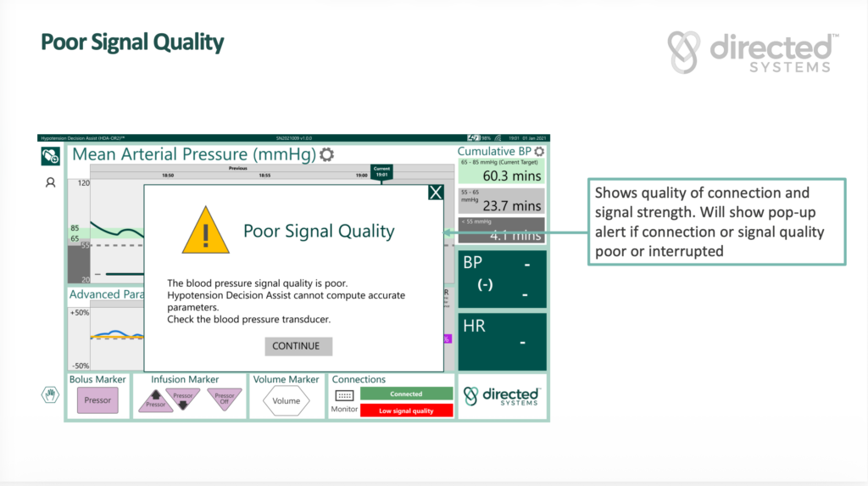Image resolution: width=868 pixels, height=486 pixels.
Task: Click the red Low signal quality indicator
Action: pyautogui.click(x=406, y=411)
